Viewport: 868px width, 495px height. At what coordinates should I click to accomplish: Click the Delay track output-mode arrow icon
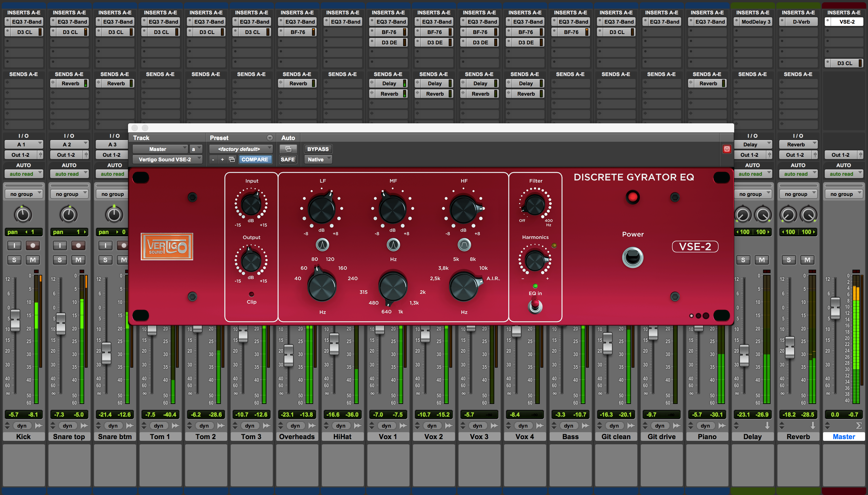(767, 426)
